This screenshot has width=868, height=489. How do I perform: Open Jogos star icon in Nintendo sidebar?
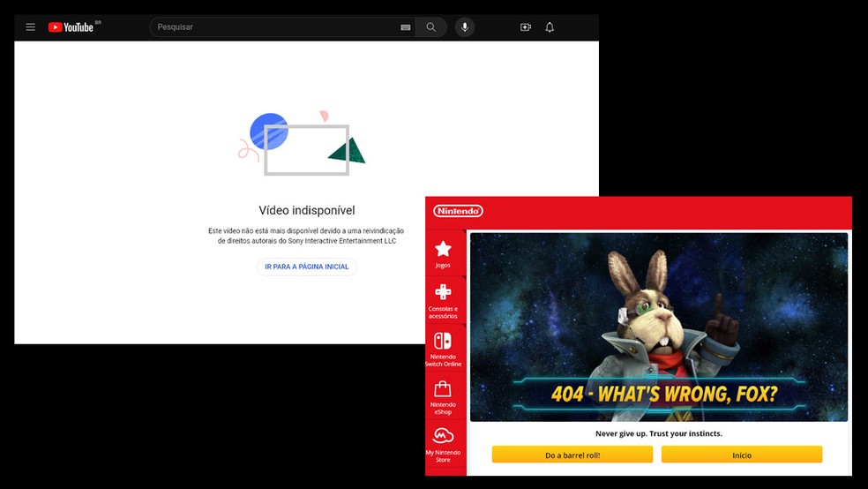point(443,254)
